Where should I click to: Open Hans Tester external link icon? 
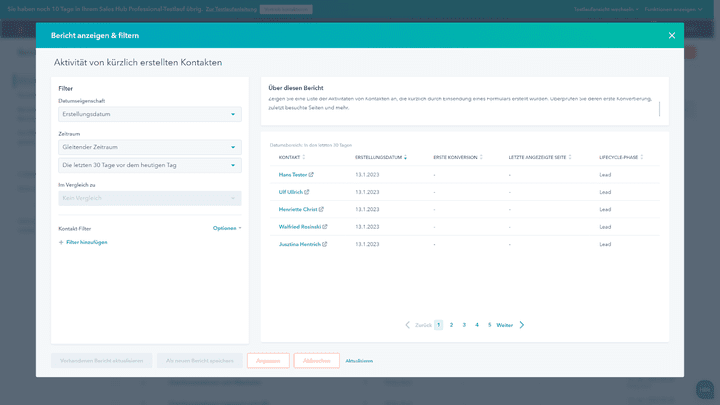pyautogui.click(x=311, y=175)
